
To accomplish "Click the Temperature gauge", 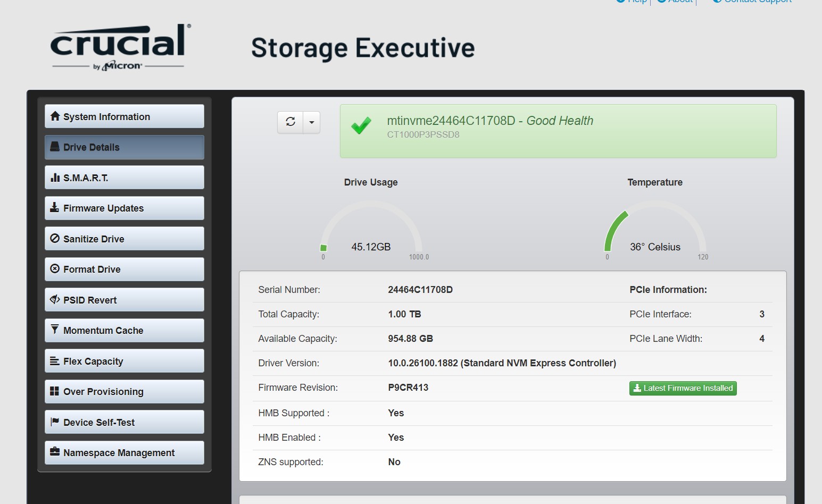I will [655, 228].
